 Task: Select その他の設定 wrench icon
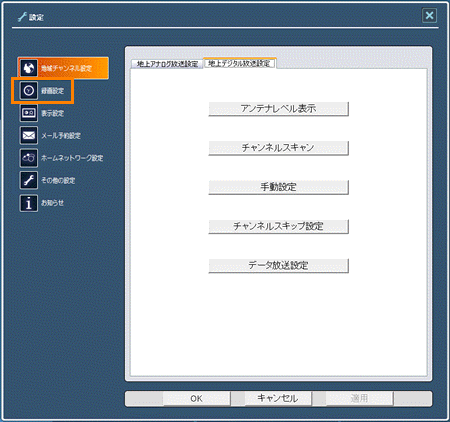pyautogui.click(x=29, y=180)
